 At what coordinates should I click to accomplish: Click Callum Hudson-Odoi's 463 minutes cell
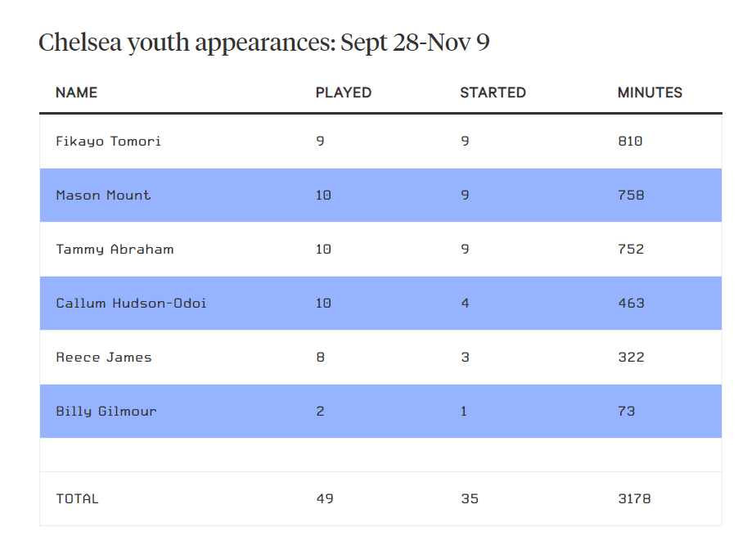(631, 304)
